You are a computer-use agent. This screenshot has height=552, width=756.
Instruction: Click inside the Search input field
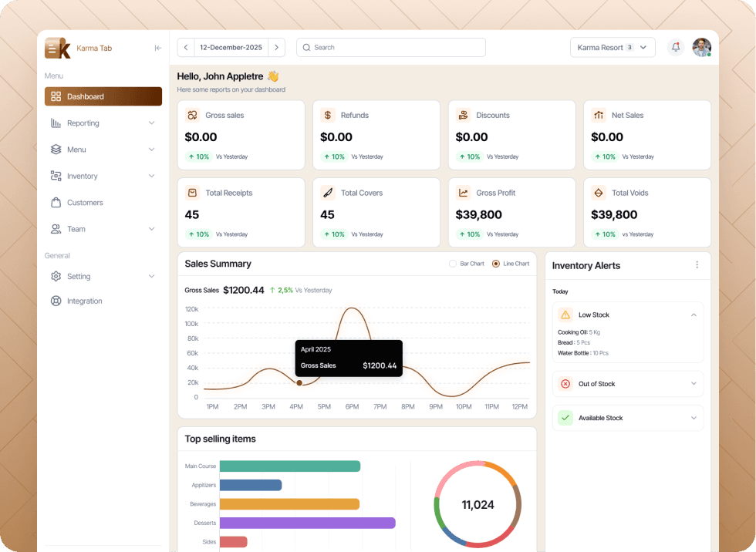(391, 47)
